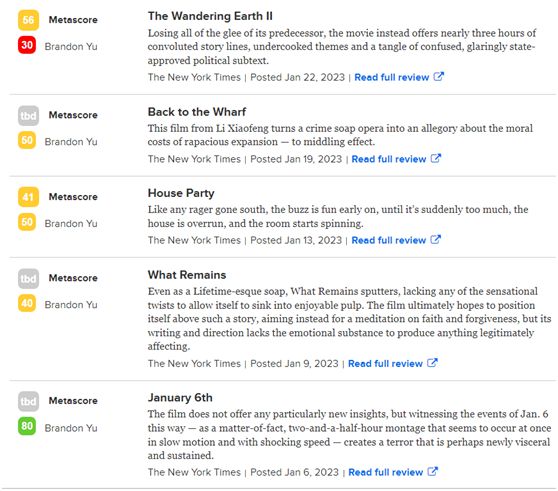Image resolution: width=558 pixels, height=491 pixels.
Task: Click The New York Times under What Remains
Action: pyautogui.click(x=194, y=363)
